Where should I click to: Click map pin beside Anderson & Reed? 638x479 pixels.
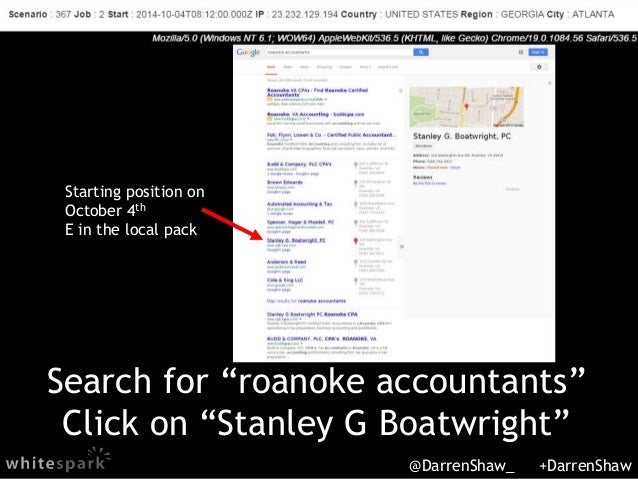(356, 263)
